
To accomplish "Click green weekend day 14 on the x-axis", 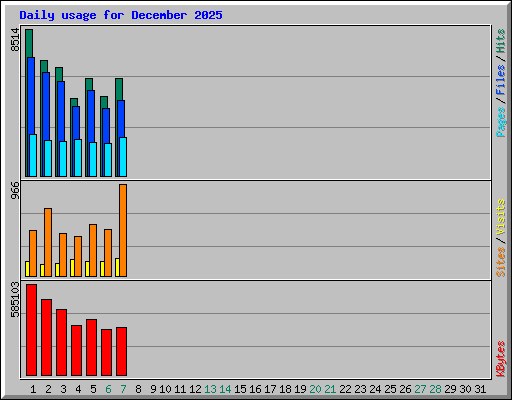I will [x=225, y=389].
